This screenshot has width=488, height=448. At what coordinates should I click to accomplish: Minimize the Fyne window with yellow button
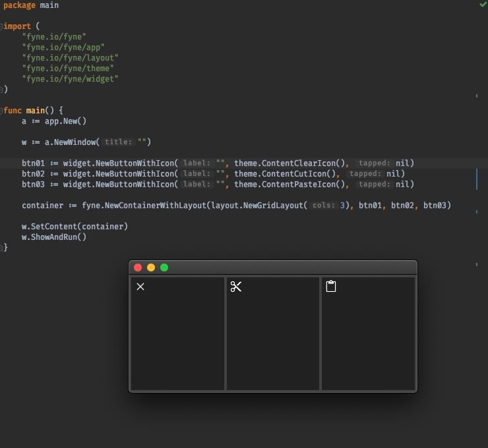coord(151,267)
